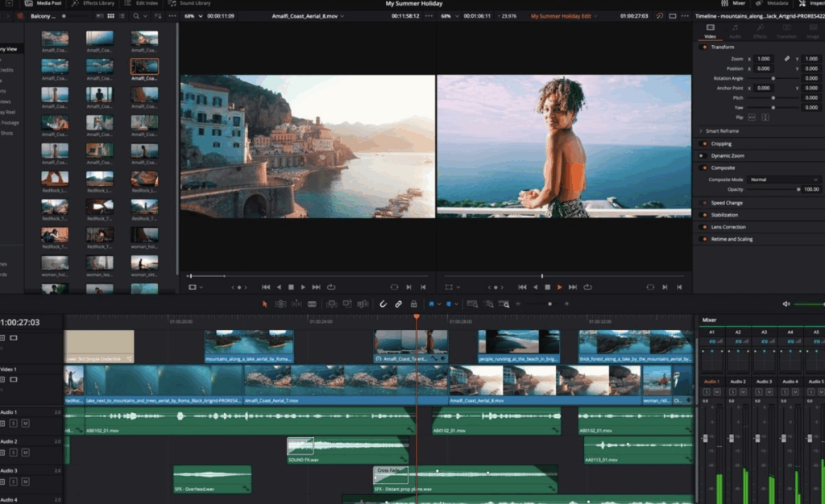Toggle the Transform section switch
825x504 pixels.
pyautogui.click(x=704, y=47)
